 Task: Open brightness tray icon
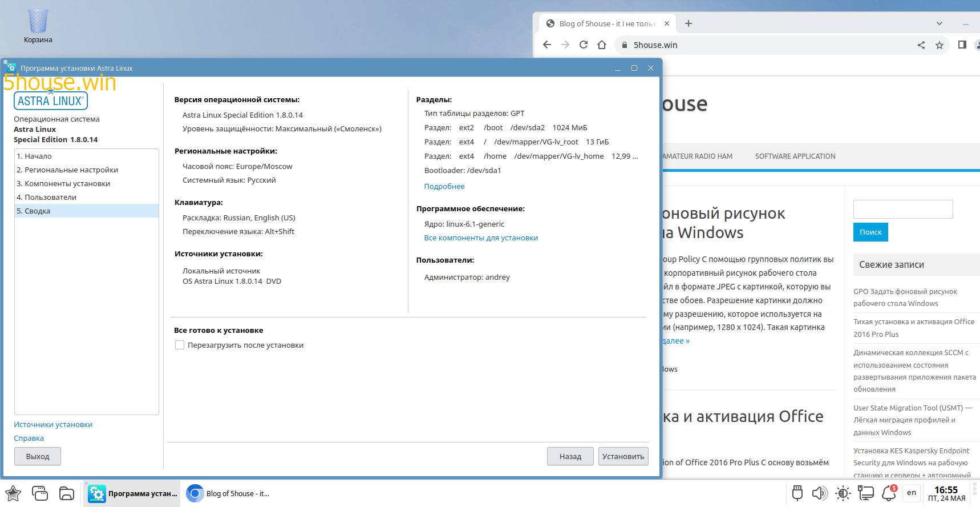coord(843,493)
